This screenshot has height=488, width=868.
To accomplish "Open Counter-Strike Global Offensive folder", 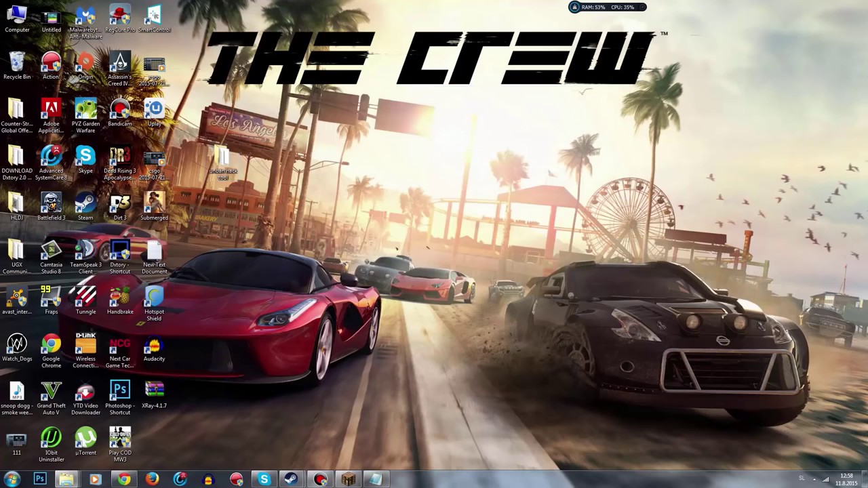I will tap(17, 116).
